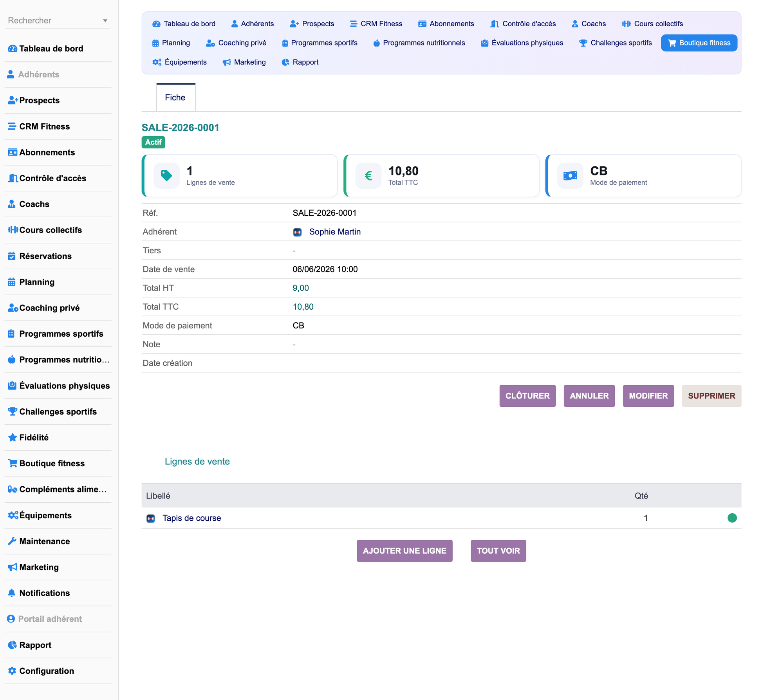
Task: Click the Réservations calendar icon in the sidebar
Action: 12,256
